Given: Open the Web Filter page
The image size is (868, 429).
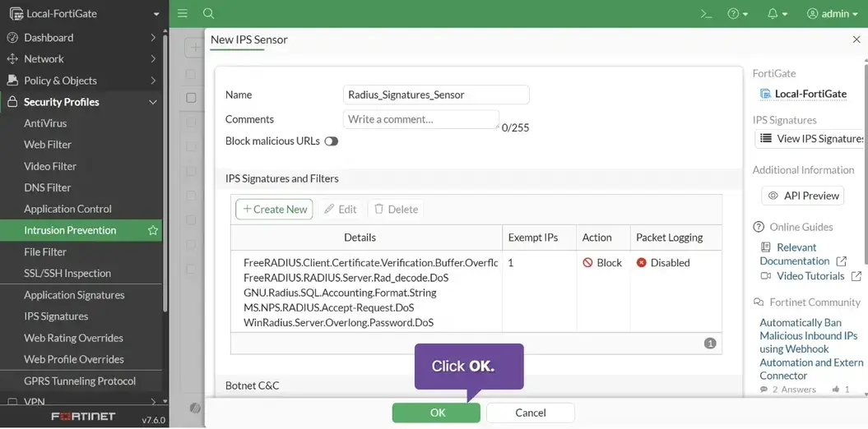Looking at the screenshot, I should 48,145.
